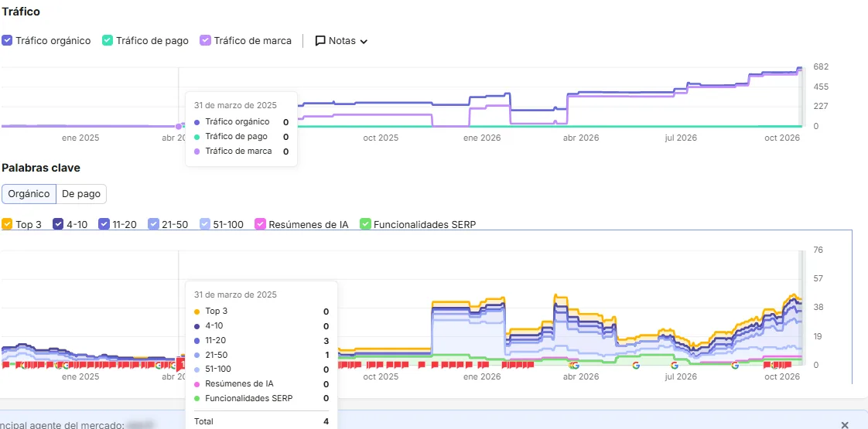
Task: Click the ene 2026 label under the keywords chart
Action: (x=482, y=376)
